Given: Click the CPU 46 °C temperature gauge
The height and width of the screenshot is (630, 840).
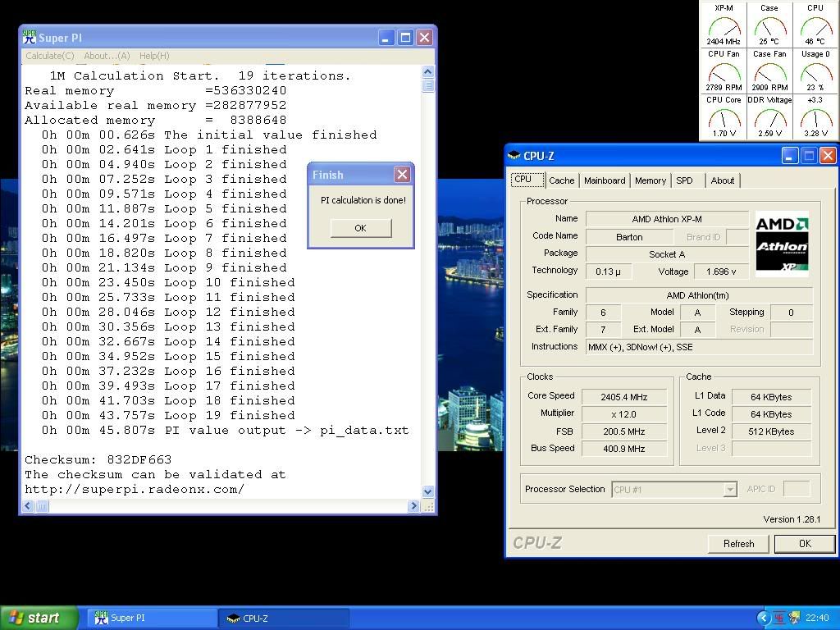Looking at the screenshot, I should (815, 25).
